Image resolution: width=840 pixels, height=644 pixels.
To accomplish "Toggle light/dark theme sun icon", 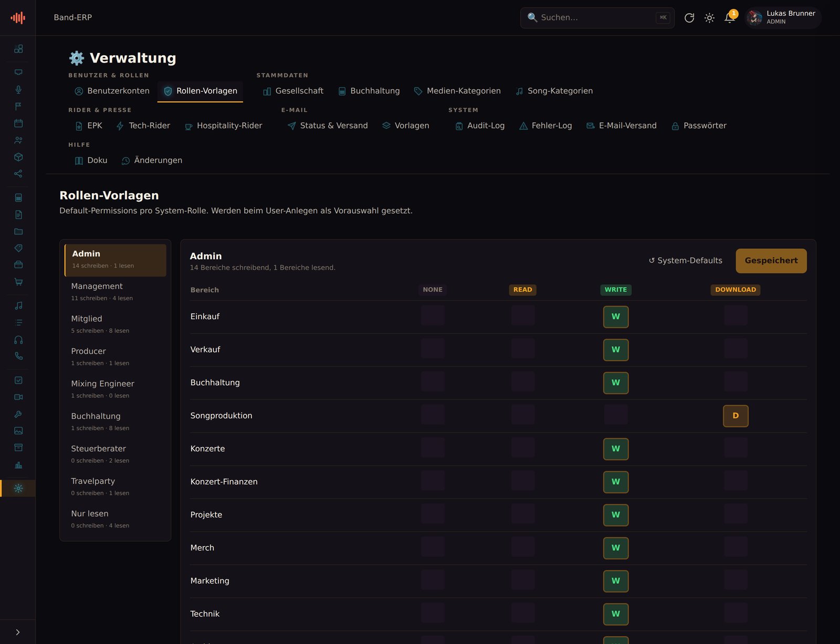I will click(x=709, y=18).
